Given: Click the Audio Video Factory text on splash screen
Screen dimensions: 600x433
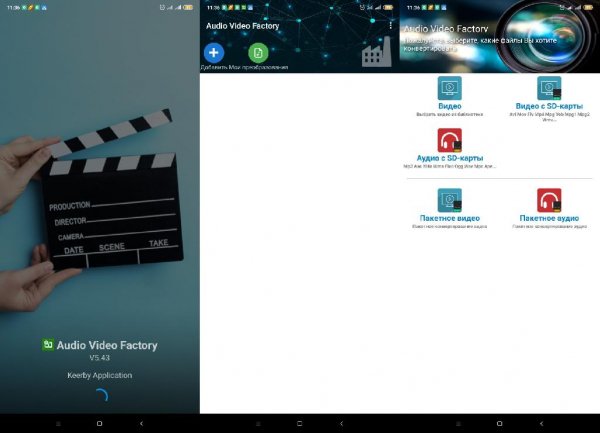Looking at the screenshot, I should [x=107, y=345].
